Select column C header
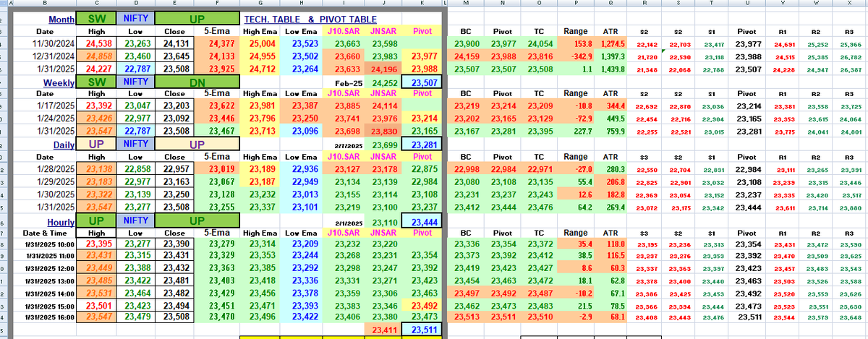 [95, 4]
